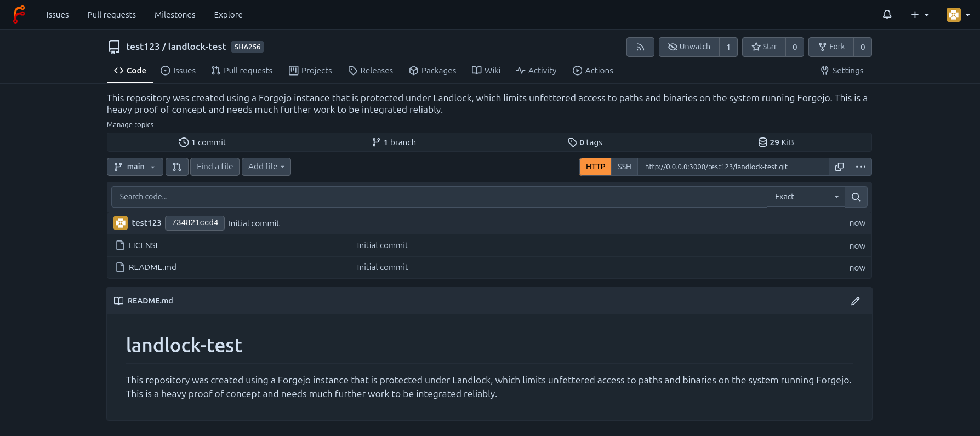The width and height of the screenshot is (980, 436).
Task: Open the repository Issues tab
Action: (x=178, y=71)
